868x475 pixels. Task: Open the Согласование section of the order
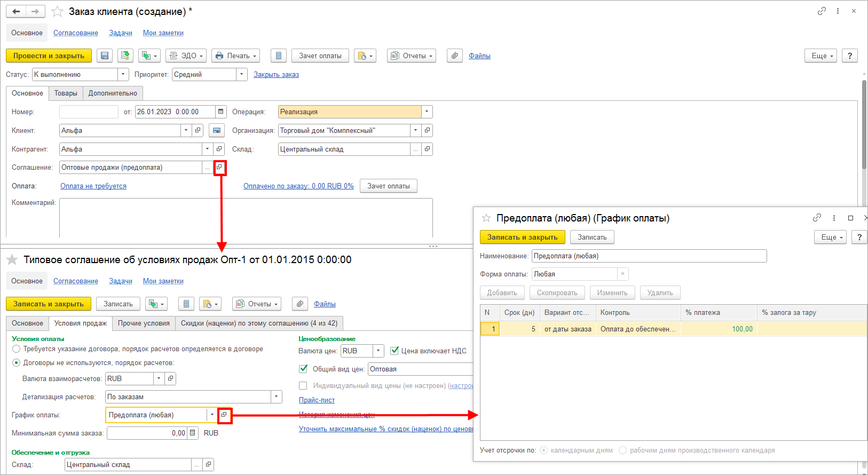click(76, 33)
